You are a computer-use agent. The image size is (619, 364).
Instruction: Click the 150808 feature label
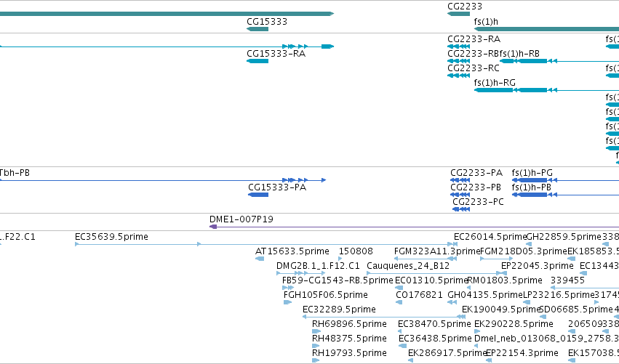(356, 251)
